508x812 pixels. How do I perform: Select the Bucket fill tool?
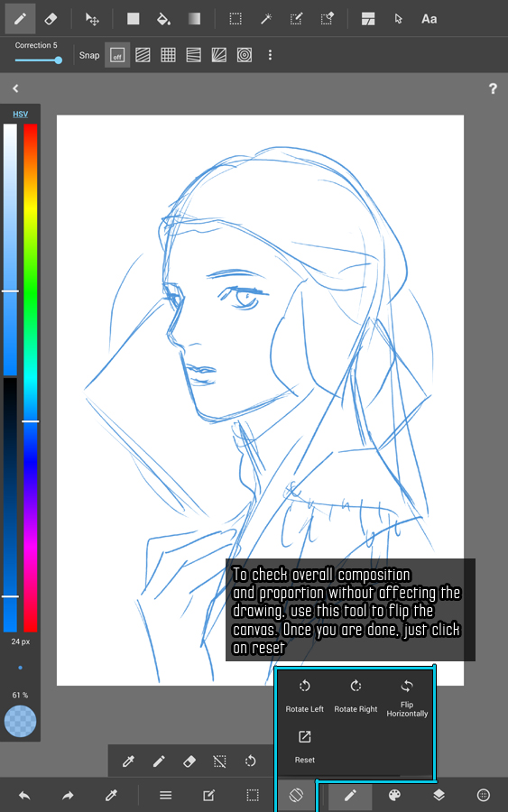click(163, 19)
